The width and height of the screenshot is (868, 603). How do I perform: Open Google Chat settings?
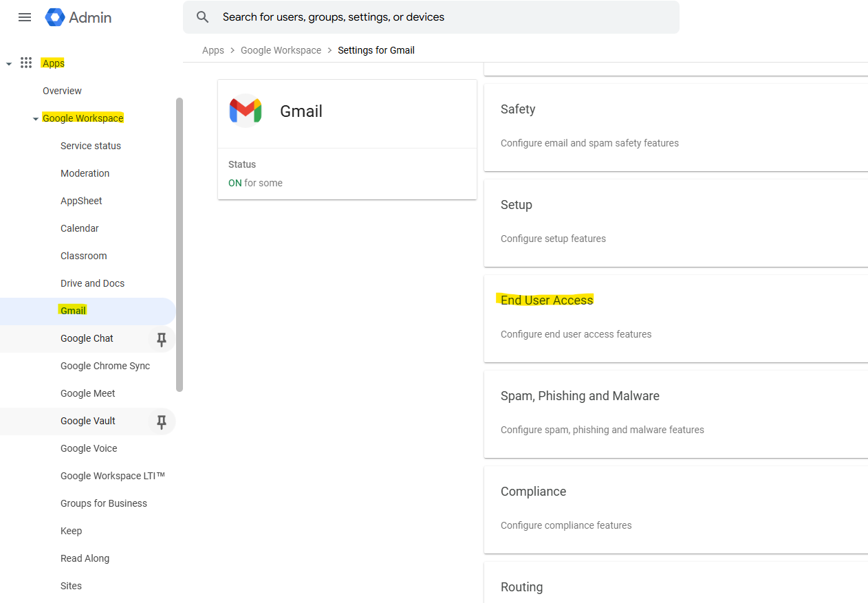87,338
